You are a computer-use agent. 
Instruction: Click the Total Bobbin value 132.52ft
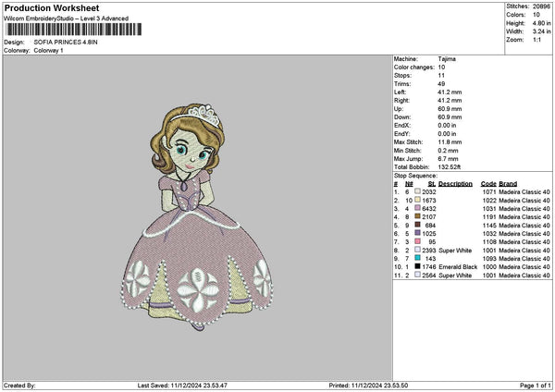[451, 166]
